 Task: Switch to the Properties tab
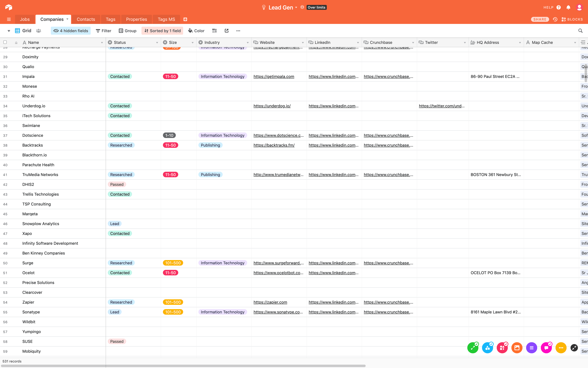(136, 19)
